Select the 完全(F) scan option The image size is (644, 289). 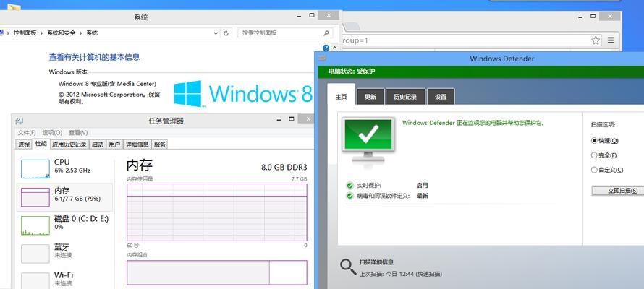click(x=603, y=155)
